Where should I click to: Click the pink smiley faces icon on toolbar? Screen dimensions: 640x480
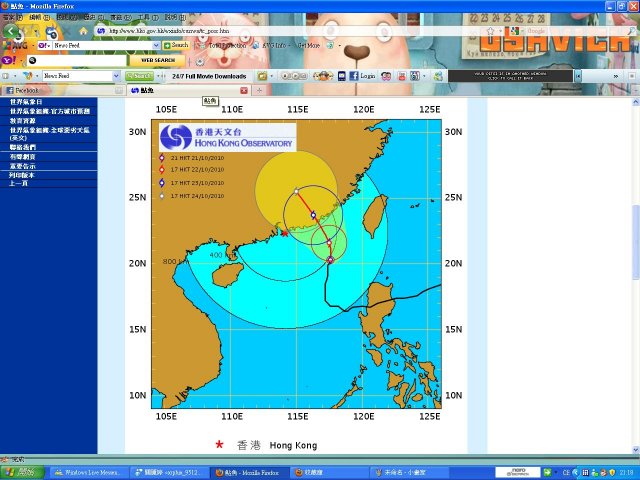point(386,76)
